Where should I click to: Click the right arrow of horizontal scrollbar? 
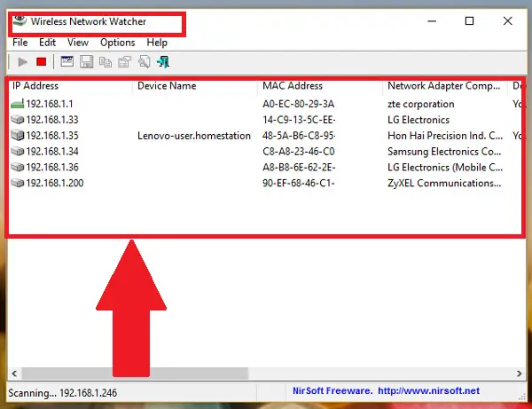[519, 374]
